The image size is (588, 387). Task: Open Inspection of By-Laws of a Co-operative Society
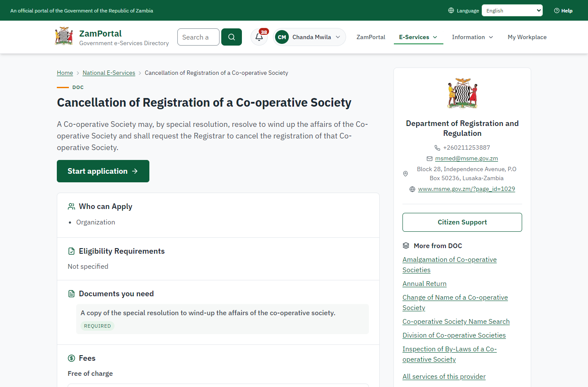pos(449,354)
